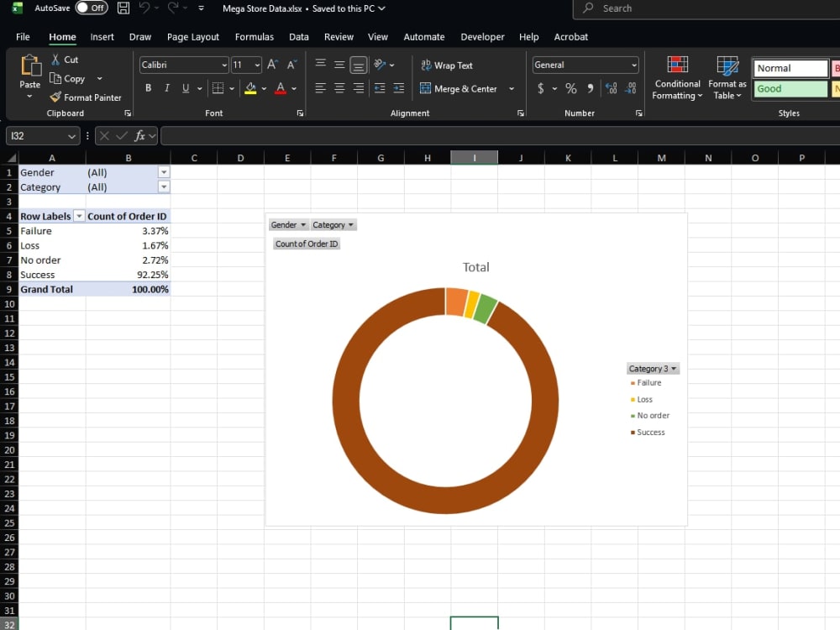Image resolution: width=840 pixels, height=630 pixels.
Task: Click the Borders icon
Action: 218,88
